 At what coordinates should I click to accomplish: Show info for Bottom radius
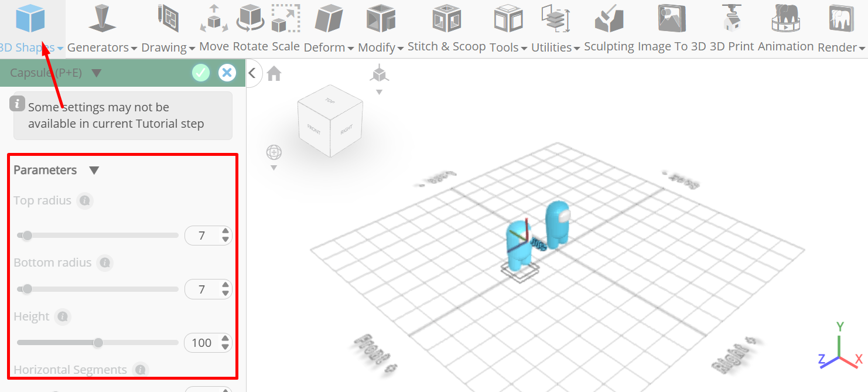pos(105,263)
